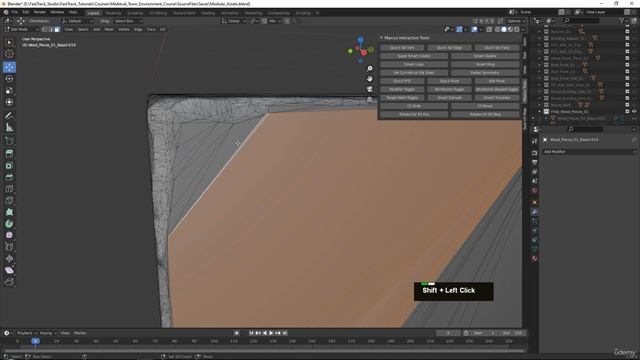Open the Options dropdown
The width and height of the screenshot is (640, 360).
point(516,21)
